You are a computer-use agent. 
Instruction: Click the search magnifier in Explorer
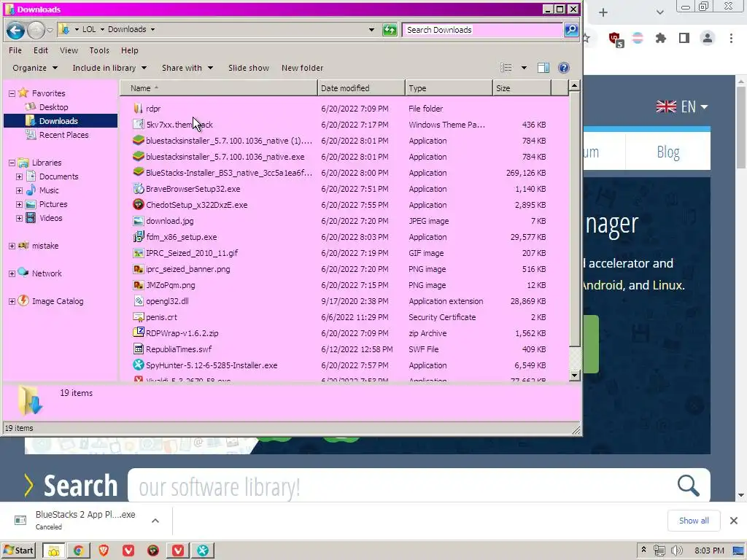pyautogui.click(x=570, y=29)
